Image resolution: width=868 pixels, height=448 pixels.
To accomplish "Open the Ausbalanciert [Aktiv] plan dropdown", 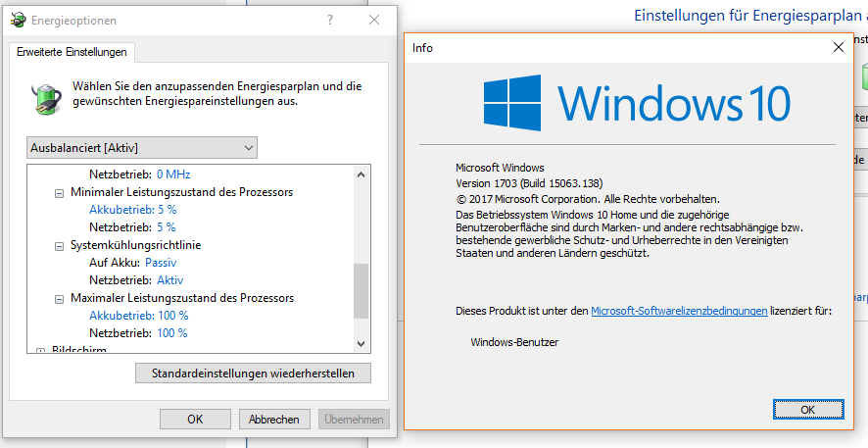I will pyautogui.click(x=142, y=148).
